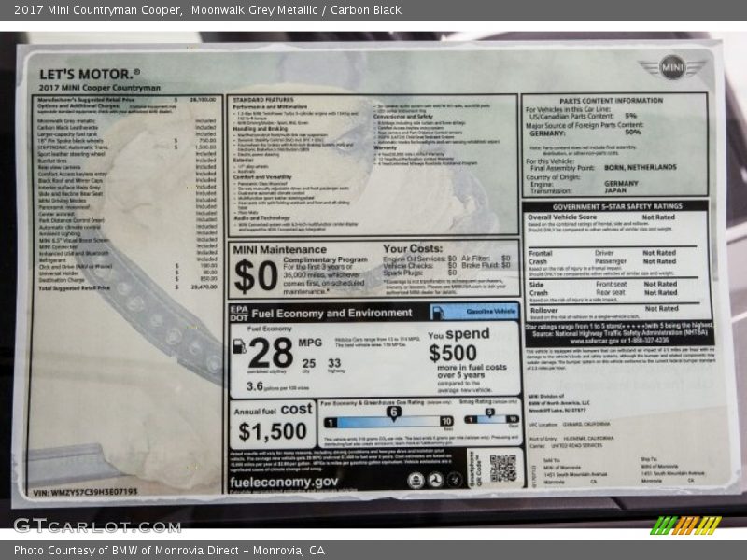Click the 'PARTS CONTENT INFORMATION' heading

[x=612, y=101]
